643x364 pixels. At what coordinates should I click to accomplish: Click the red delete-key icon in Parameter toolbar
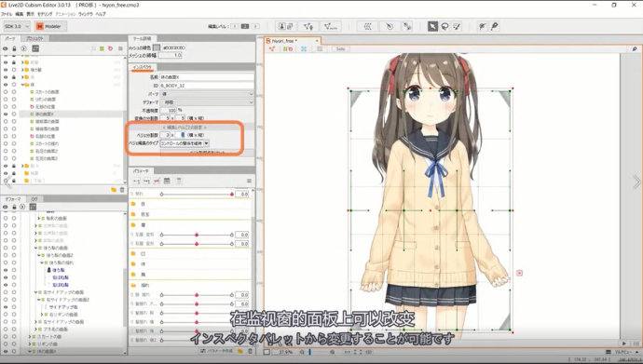coord(157,181)
